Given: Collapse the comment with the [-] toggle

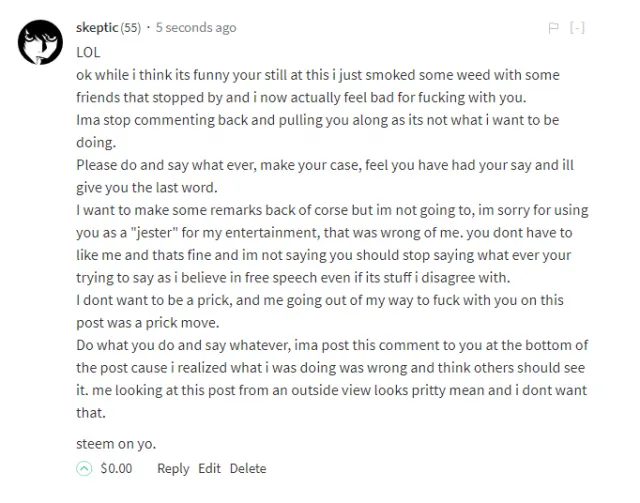Looking at the screenshot, I should (x=577, y=28).
